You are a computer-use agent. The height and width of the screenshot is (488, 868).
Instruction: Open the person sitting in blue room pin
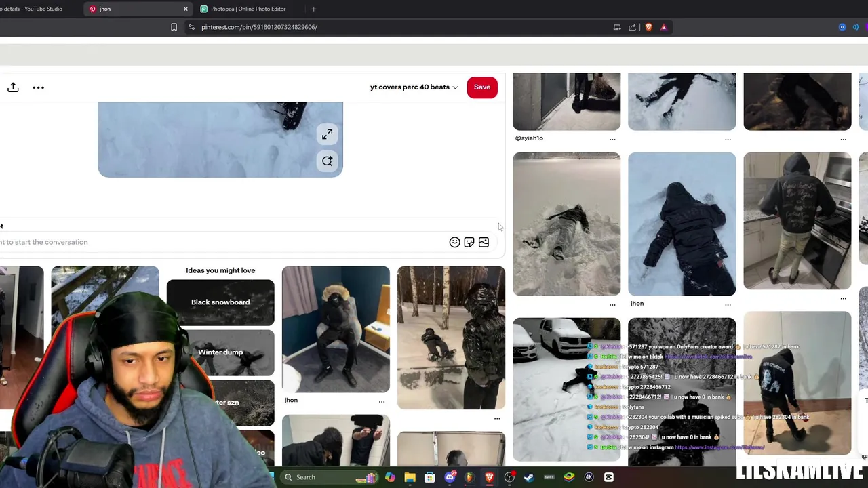coord(336,329)
